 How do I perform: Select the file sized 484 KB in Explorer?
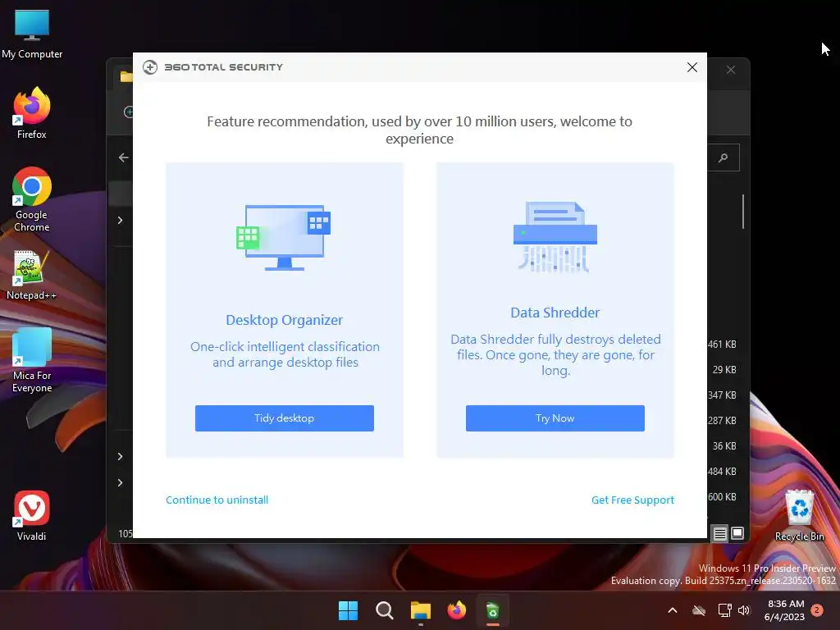[x=722, y=472]
